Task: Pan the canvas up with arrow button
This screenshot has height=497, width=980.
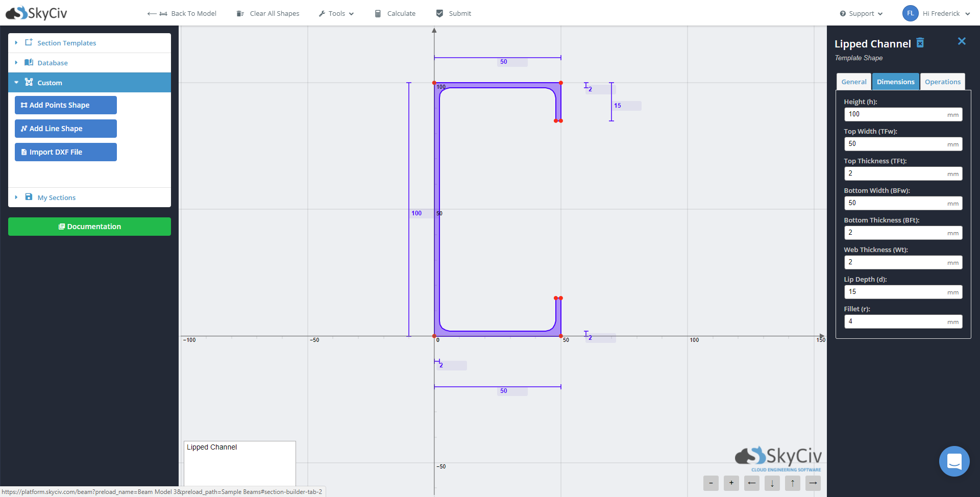Action: tap(792, 483)
